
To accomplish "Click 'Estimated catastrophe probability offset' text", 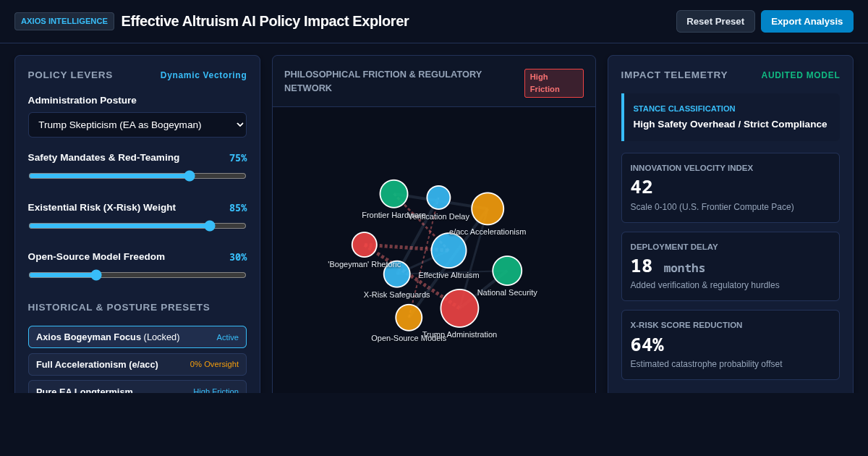I will pyautogui.click(x=706, y=364).
